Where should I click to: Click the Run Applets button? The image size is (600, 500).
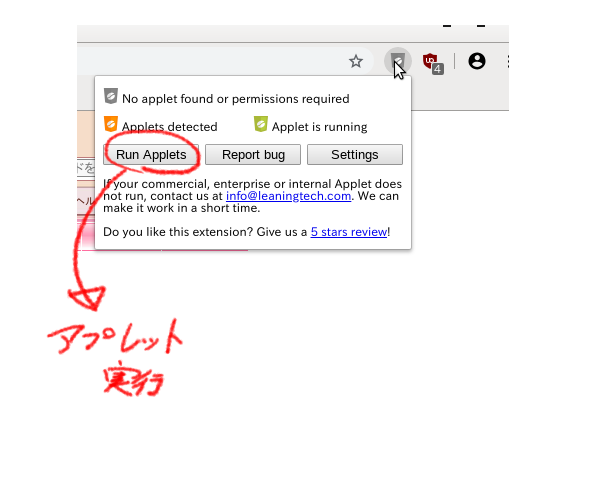pyautogui.click(x=151, y=155)
